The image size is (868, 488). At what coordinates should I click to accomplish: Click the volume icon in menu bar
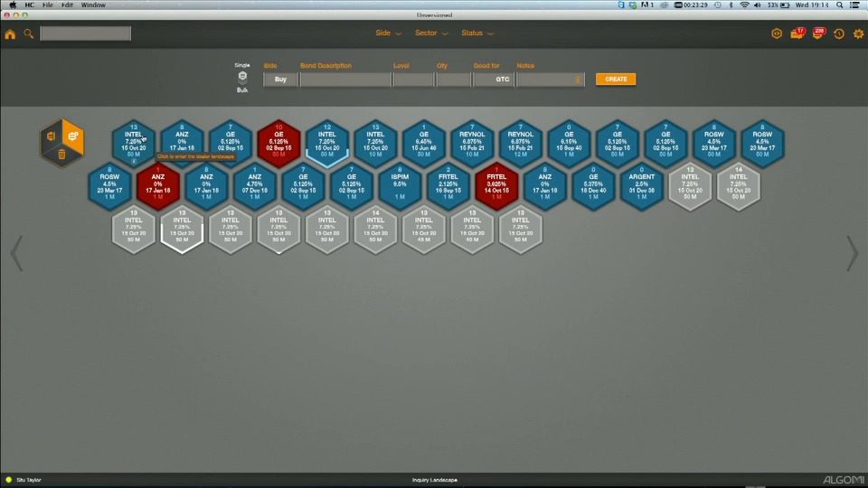click(758, 5)
